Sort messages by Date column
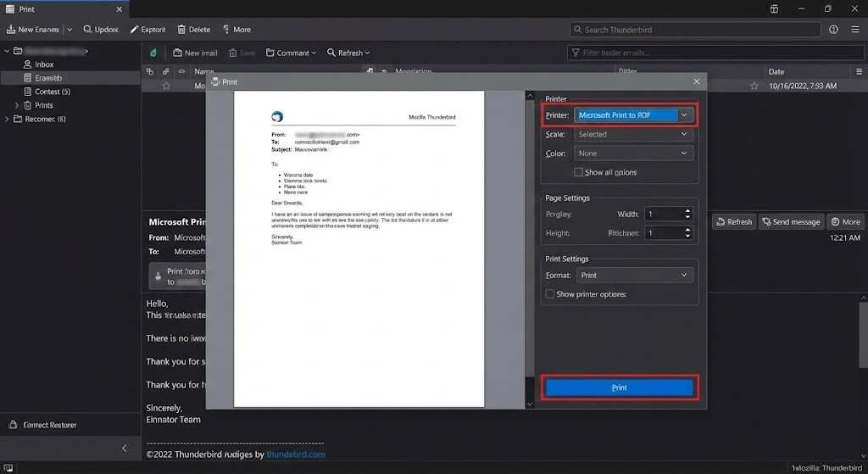 click(776, 71)
